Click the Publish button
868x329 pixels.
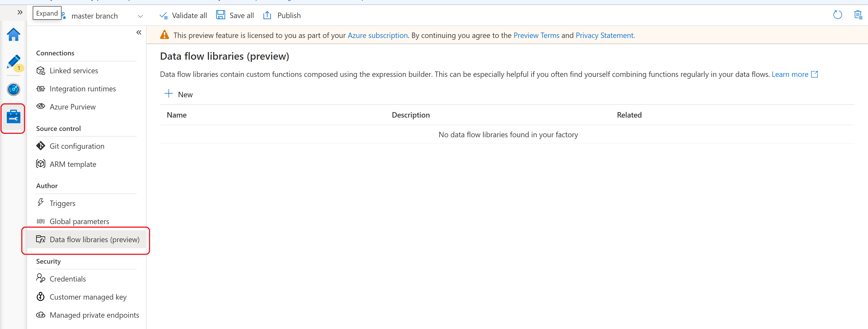[282, 15]
